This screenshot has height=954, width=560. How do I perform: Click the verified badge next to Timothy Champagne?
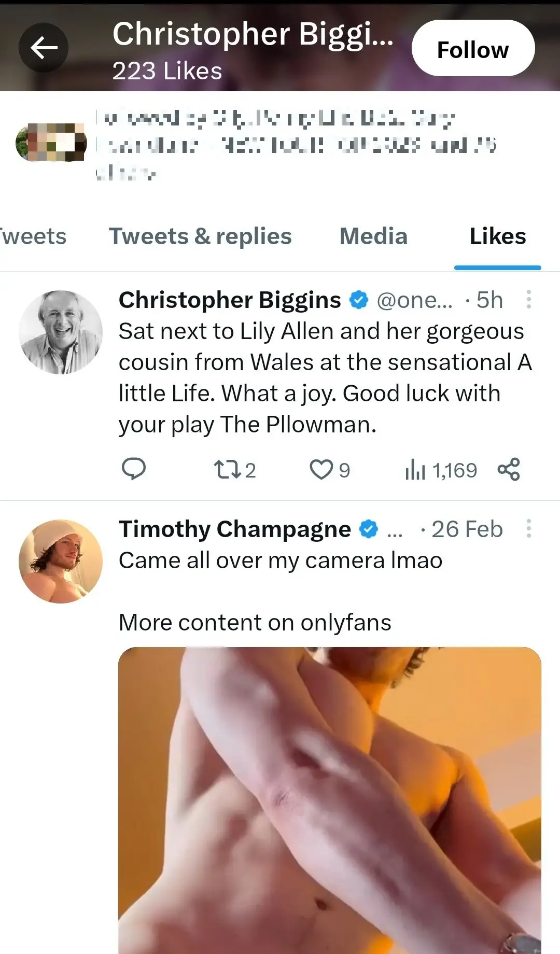point(368,528)
